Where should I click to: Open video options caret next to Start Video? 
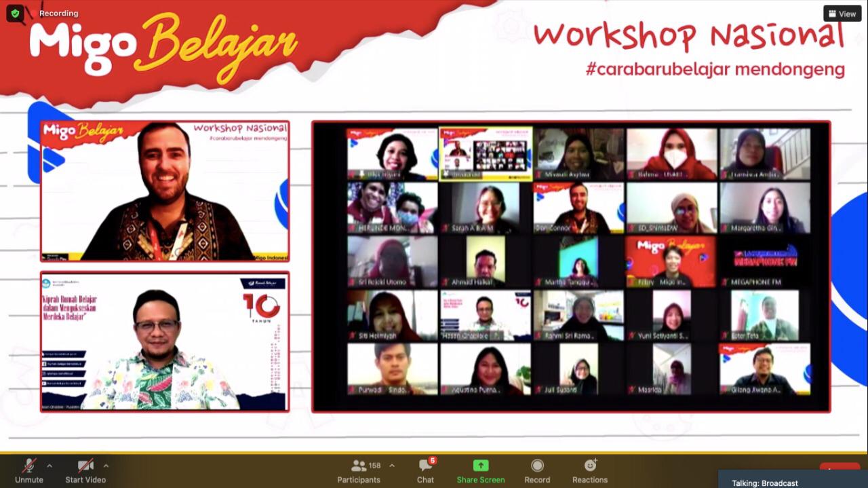click(x=106, y=466)
